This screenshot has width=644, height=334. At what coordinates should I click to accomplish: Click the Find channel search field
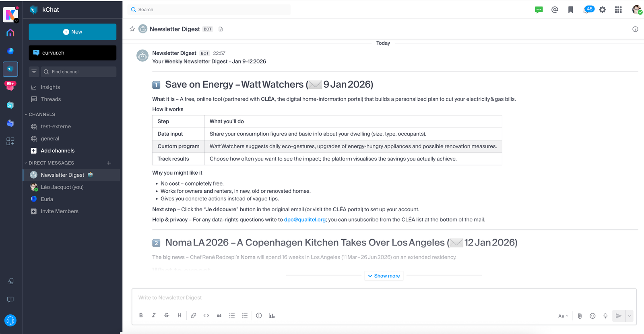[78, 72]
